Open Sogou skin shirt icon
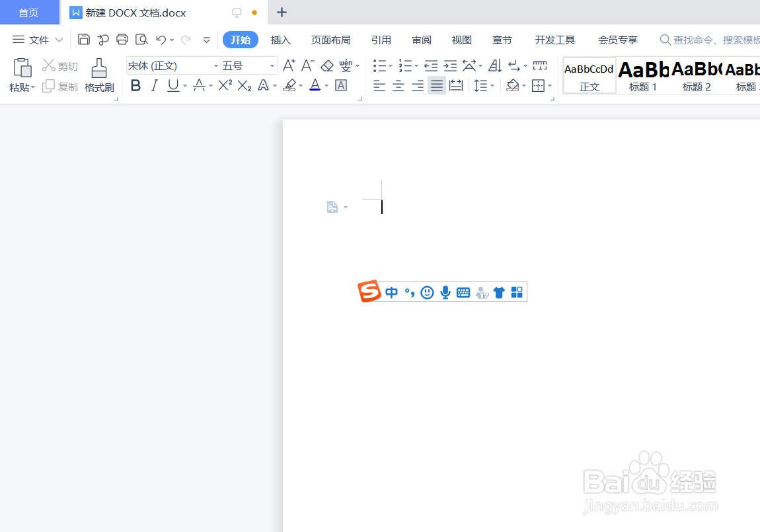The image size is (760, 532). [499, 292]
